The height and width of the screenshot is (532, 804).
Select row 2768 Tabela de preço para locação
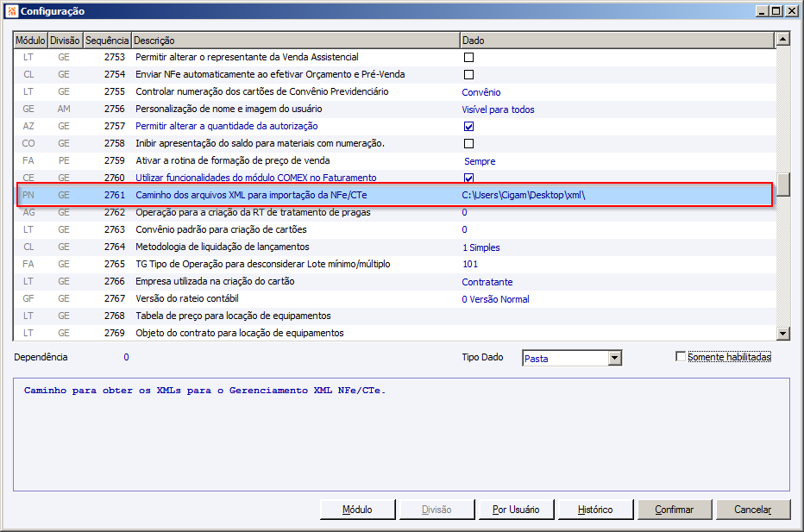coord(394,316)
